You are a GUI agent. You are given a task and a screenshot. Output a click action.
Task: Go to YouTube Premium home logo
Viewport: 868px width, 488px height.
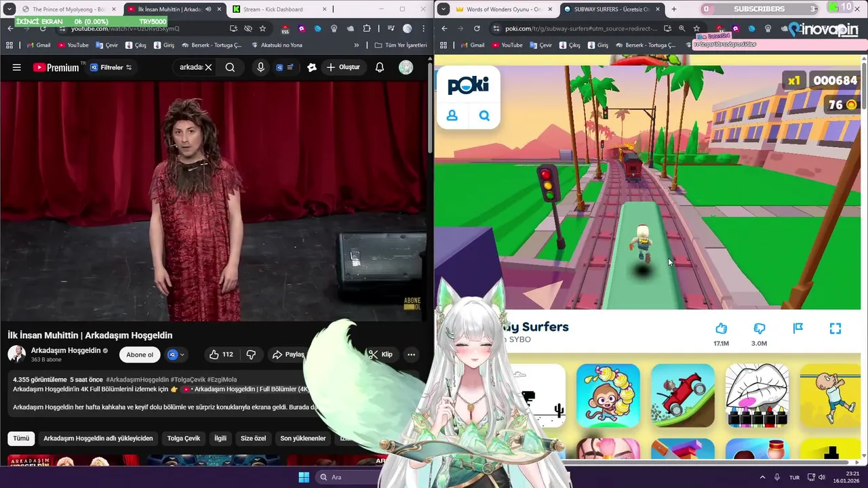point(56,67)
